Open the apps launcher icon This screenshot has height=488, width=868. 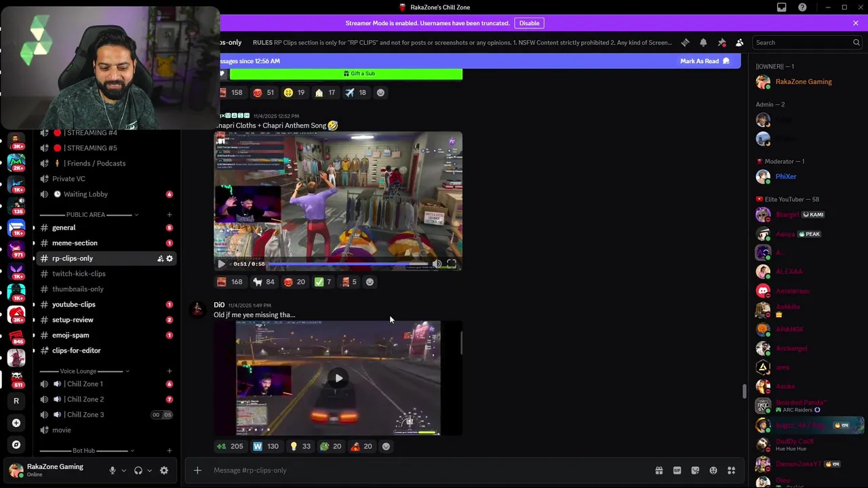coord(732,470)
